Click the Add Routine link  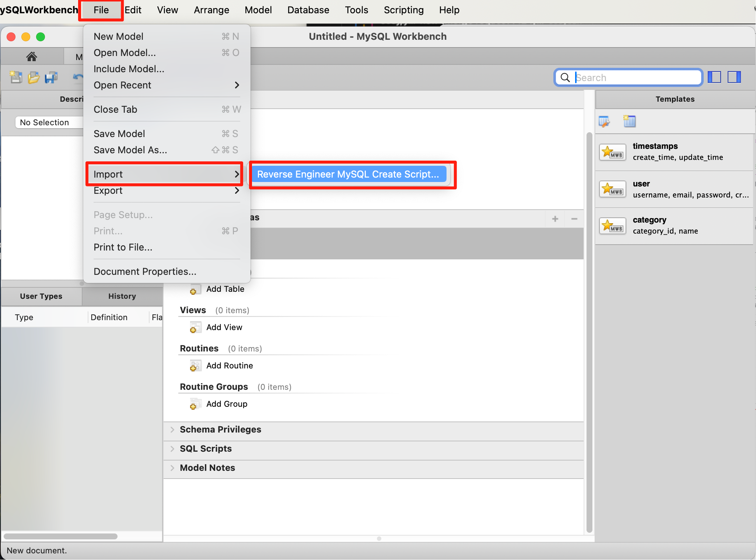pyautogui.click(x=230, y=366)
